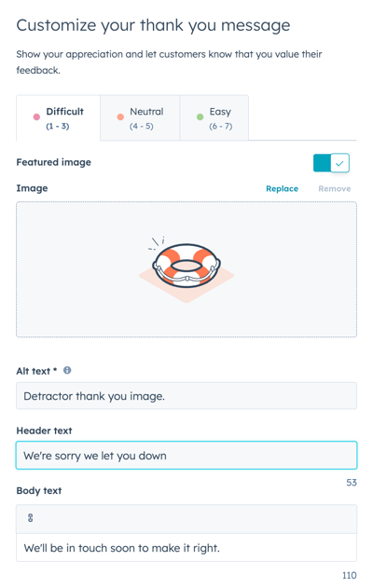This screenshot has width=373, height=588.
Task: Click the Alt text field label
Action: (x=34, y=371)
